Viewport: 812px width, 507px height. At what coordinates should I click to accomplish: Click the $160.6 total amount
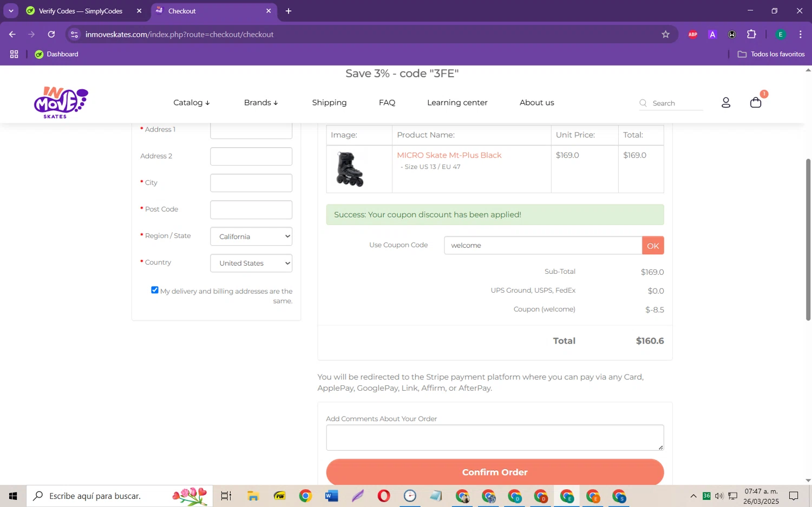point(650,340)
